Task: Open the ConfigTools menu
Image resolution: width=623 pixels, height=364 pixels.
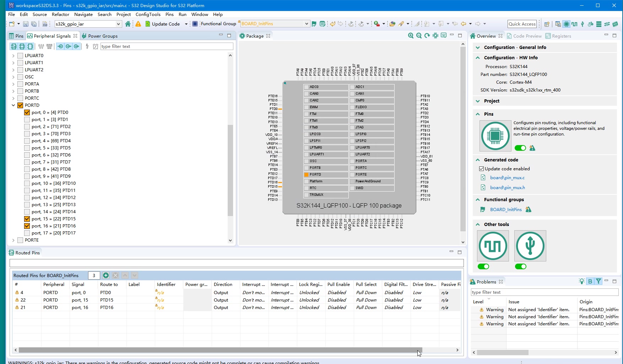Action: pos(148,15)
